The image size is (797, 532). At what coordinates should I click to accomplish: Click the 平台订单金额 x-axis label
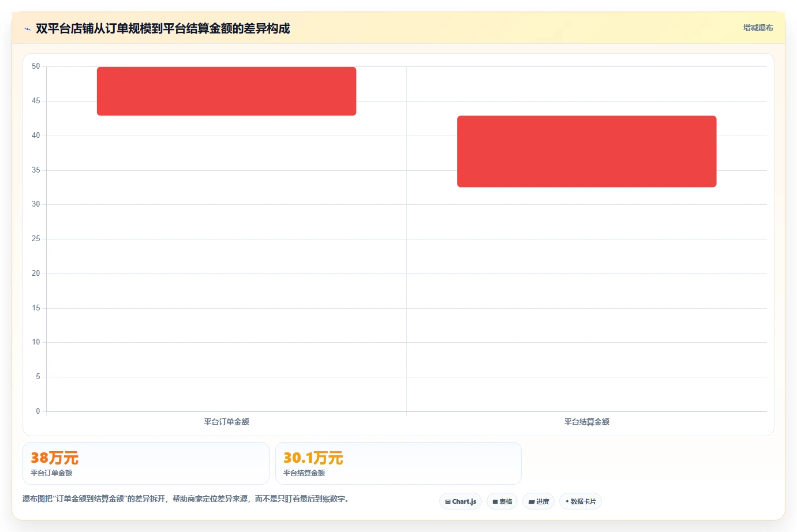pyautogui.click(x=226, y=422)
